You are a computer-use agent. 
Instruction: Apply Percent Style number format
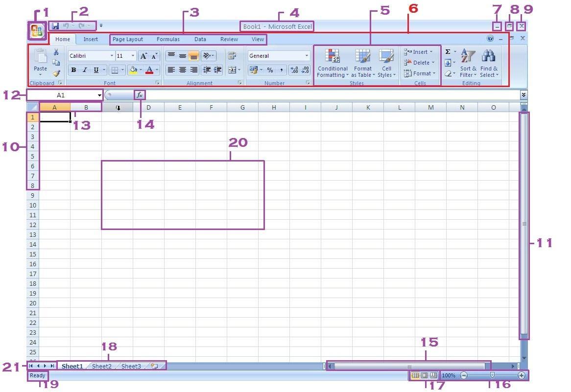pos(270,70)
